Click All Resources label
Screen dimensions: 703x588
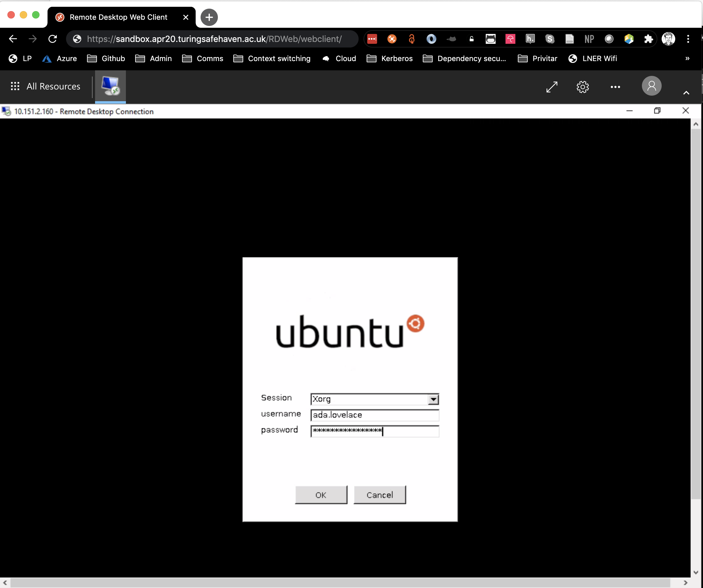(54, 86)
